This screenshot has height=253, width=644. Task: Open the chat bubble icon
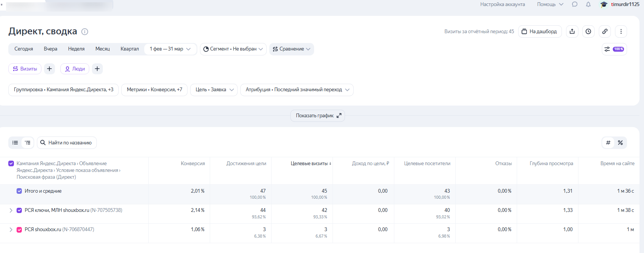coord(575,5)
